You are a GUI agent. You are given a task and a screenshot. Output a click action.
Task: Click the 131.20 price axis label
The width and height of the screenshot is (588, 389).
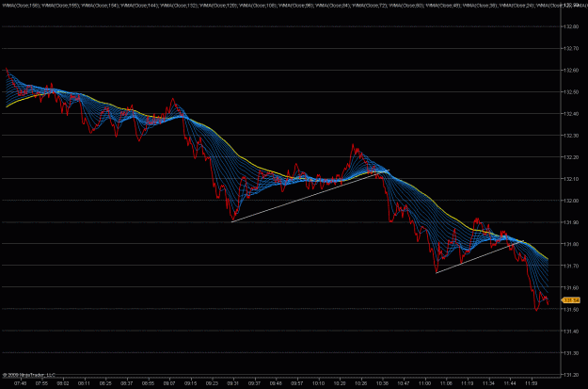tap(571, 375)
